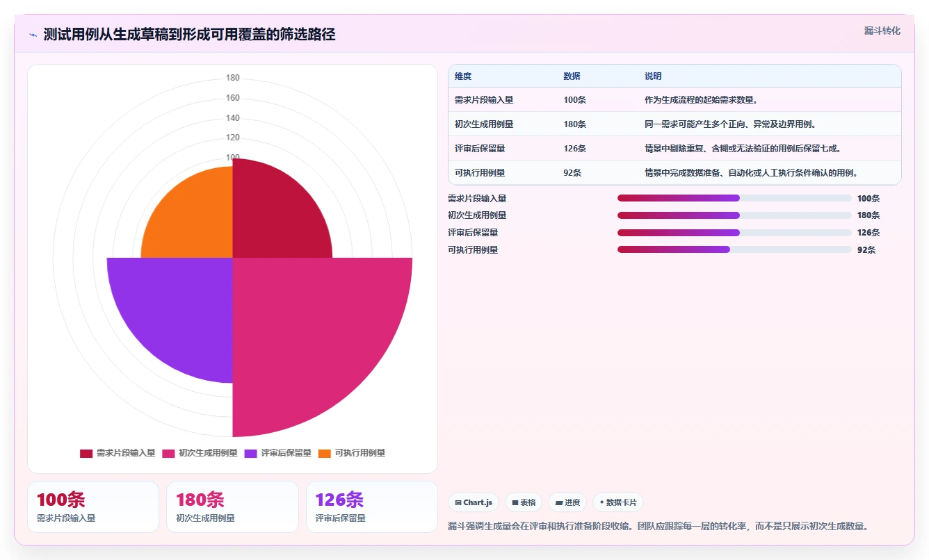Open the 180条 初次生成用例量 stat card
The image size is (929, 560).
[232, 507]
